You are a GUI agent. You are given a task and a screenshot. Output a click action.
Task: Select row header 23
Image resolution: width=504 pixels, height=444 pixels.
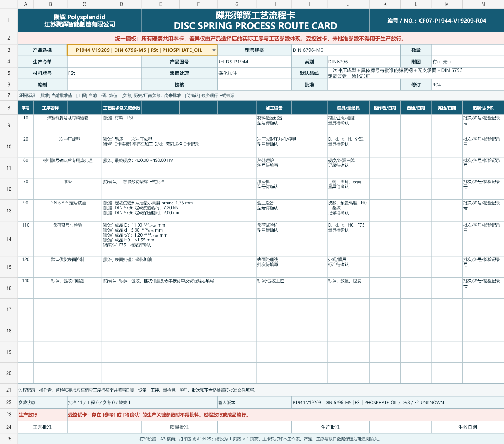coord(9,415)
